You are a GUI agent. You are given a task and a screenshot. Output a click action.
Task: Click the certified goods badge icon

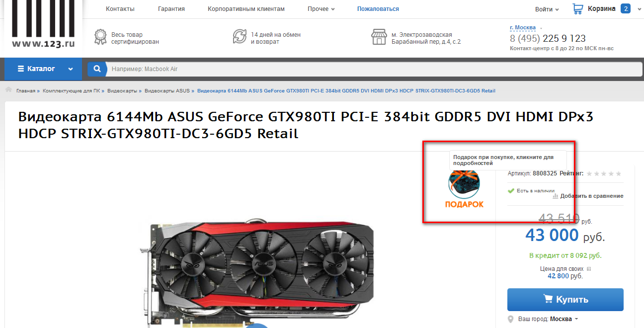point(101,37)
